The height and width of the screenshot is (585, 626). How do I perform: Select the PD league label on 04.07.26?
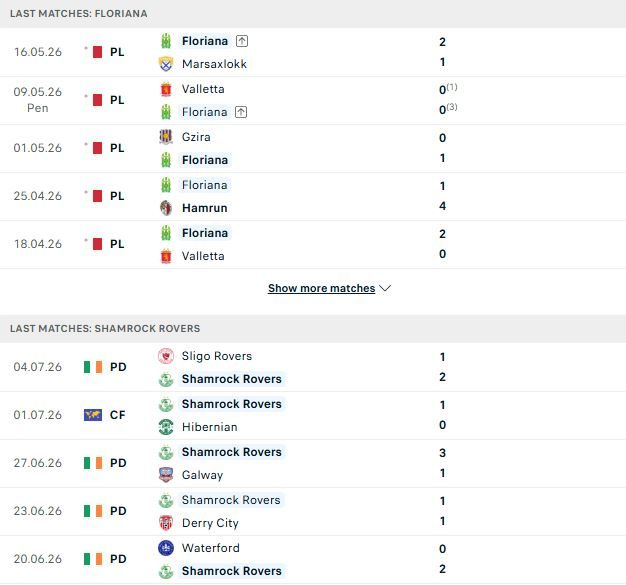(118, 367)
